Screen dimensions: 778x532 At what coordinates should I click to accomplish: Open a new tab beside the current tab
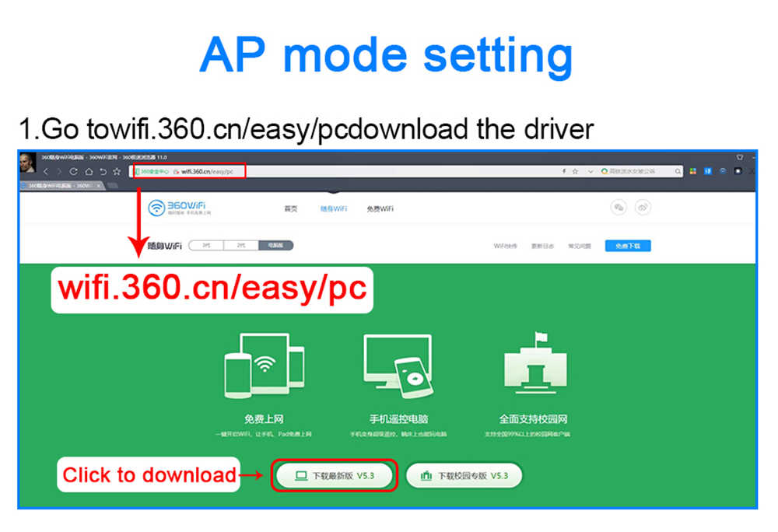113,185
